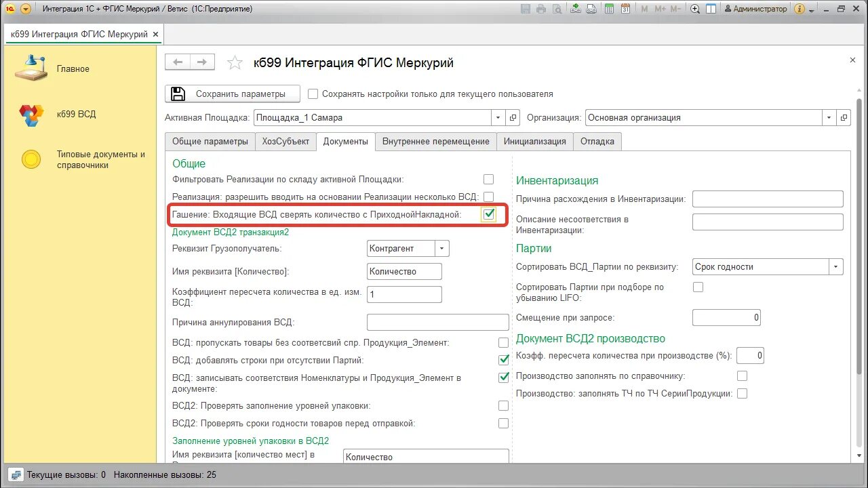Image resolution: width=868 pixels, height=488 pixels.
Task: Switch to Общие параметры tab
Action: click(x=210, y=142)
